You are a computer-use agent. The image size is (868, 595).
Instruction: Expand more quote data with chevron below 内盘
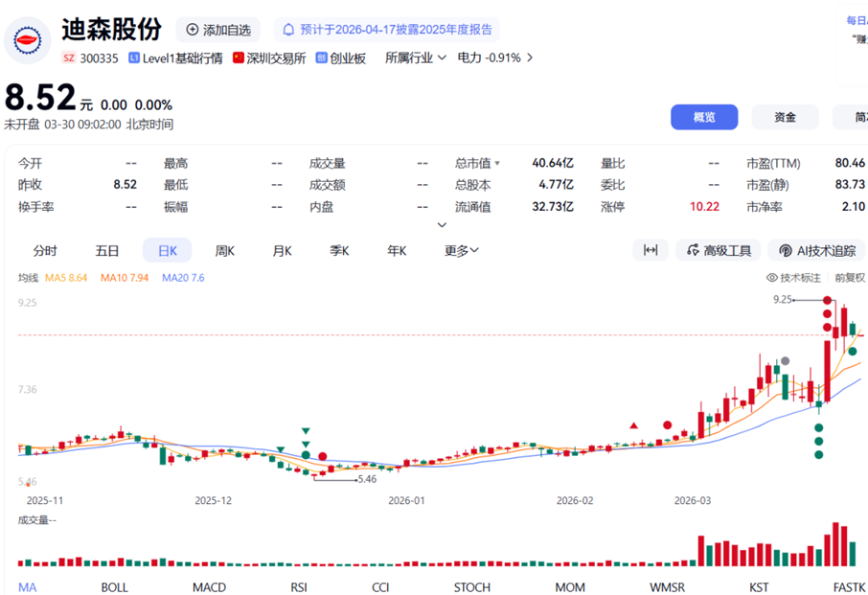coord(442,225)
